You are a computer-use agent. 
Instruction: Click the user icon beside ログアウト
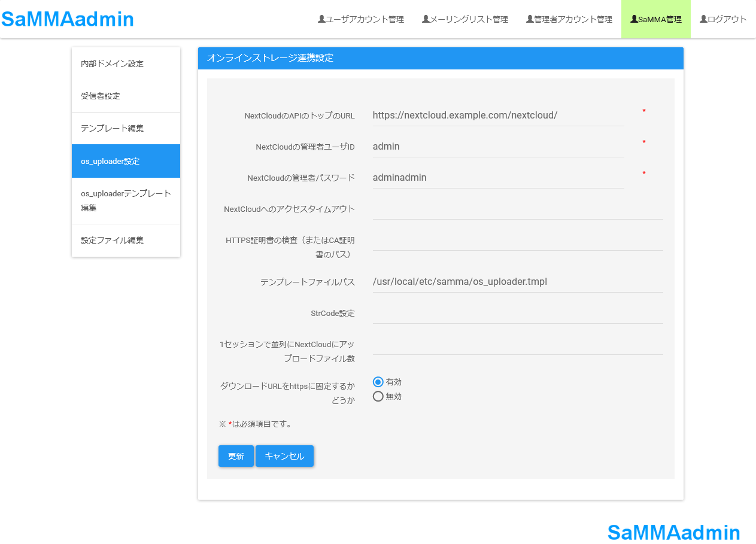[703, 19]
